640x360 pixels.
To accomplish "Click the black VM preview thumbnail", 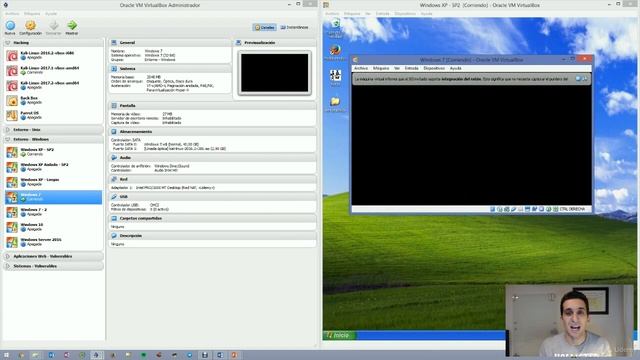I will (x=274, y=73).
